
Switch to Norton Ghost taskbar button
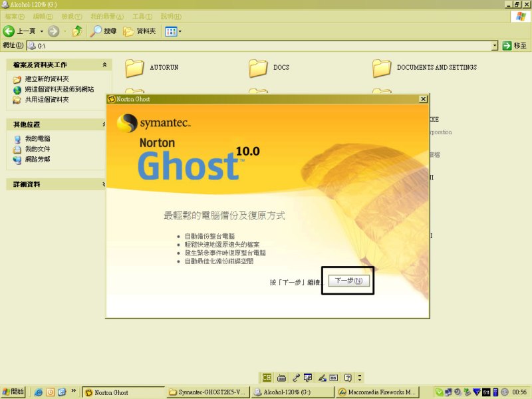(x=123, y=392)
